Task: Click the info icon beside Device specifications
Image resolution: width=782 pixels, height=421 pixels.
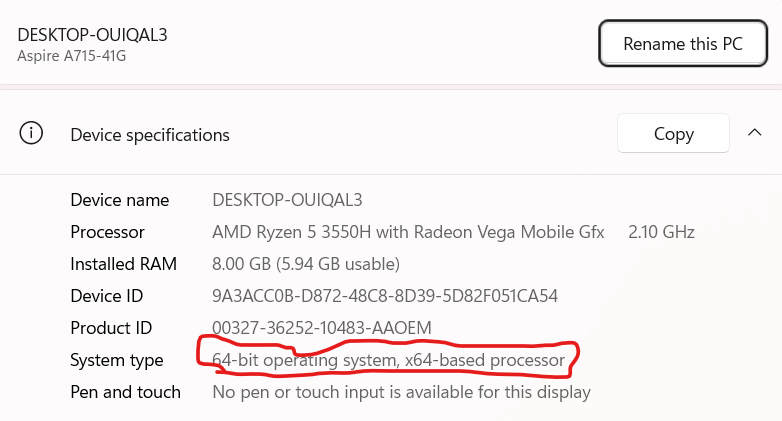Action: click(32, 134)
